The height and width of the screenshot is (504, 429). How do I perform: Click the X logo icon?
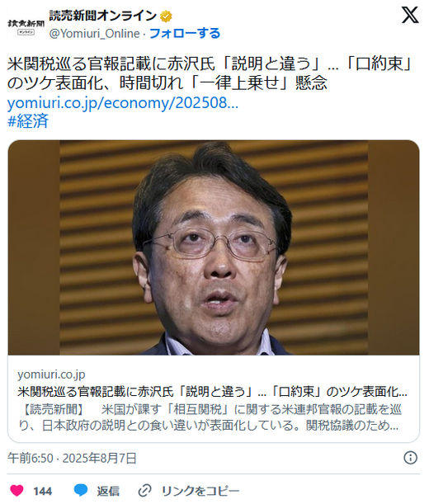(x=410, y=15)
